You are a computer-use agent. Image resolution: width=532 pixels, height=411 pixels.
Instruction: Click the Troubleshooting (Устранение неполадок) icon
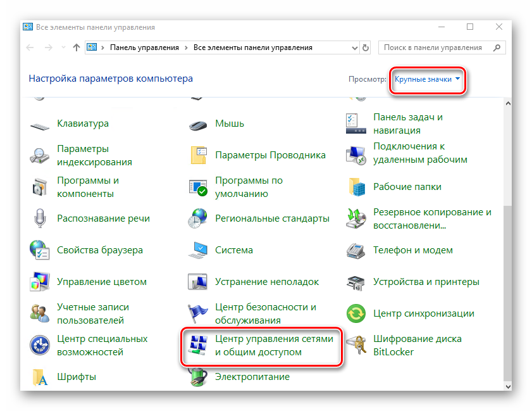point(197,282)
